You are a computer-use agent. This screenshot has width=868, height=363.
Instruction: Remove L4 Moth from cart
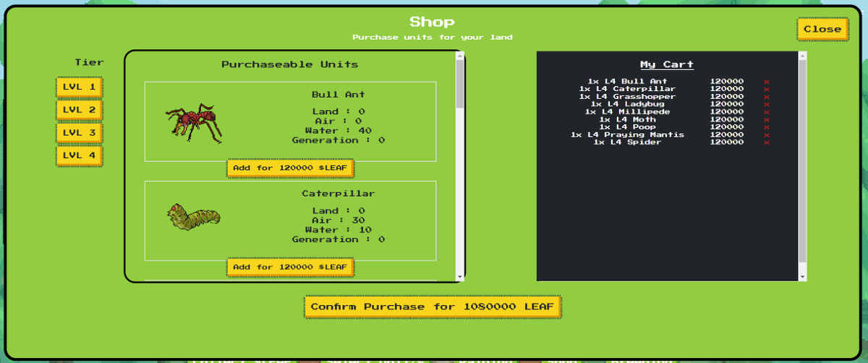[767, 120]
